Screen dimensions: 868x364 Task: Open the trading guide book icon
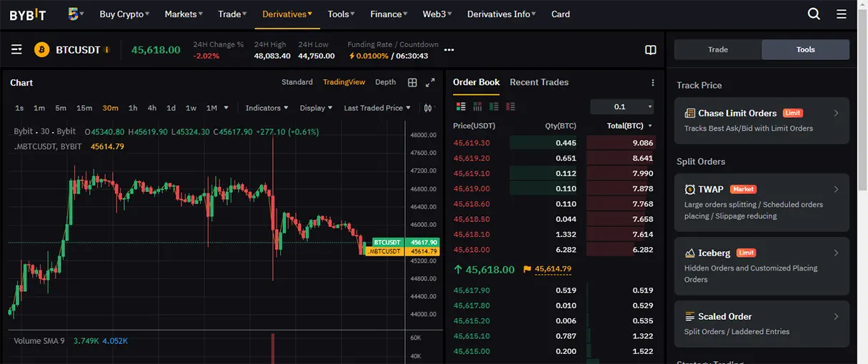point(651,50)
